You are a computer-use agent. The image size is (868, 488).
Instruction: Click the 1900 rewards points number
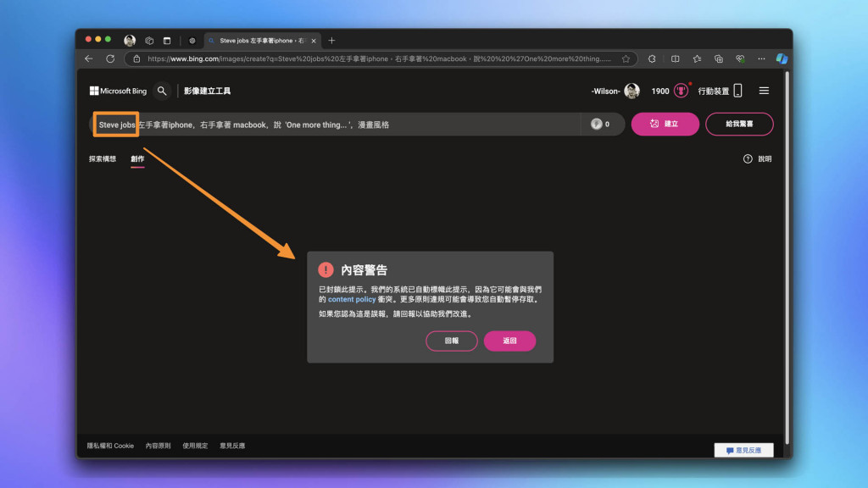659,91
